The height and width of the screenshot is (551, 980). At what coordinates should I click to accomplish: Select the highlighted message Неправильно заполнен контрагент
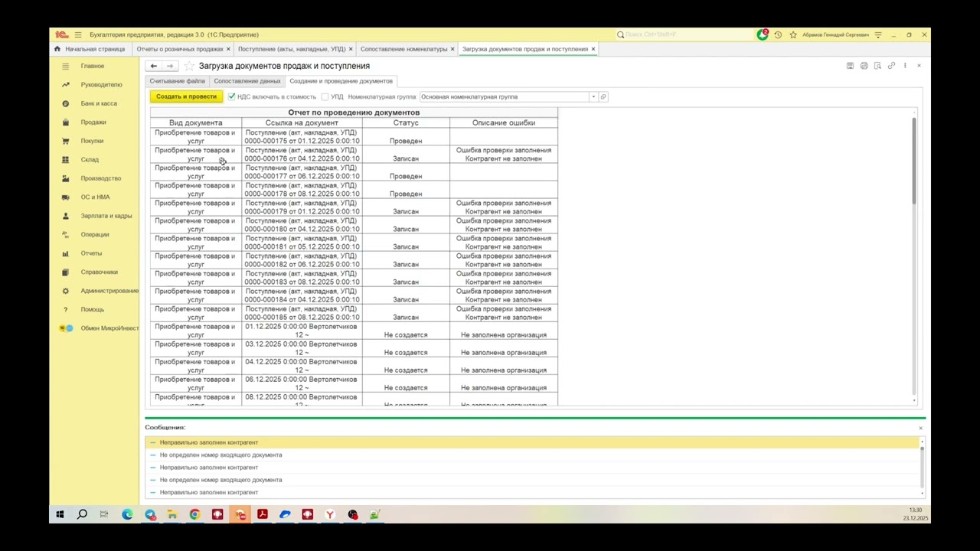[533, 442]
